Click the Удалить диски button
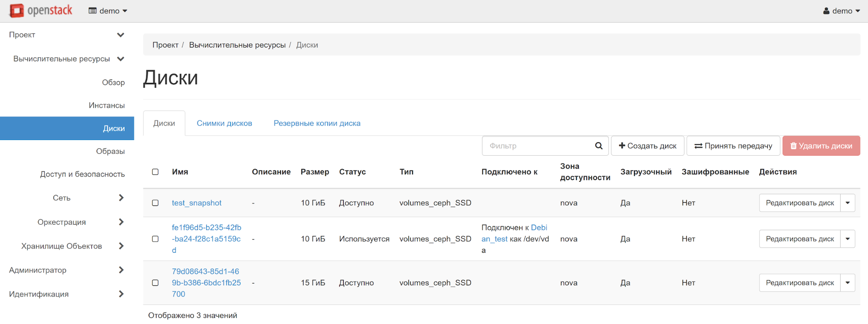 [x=821, y=146]
